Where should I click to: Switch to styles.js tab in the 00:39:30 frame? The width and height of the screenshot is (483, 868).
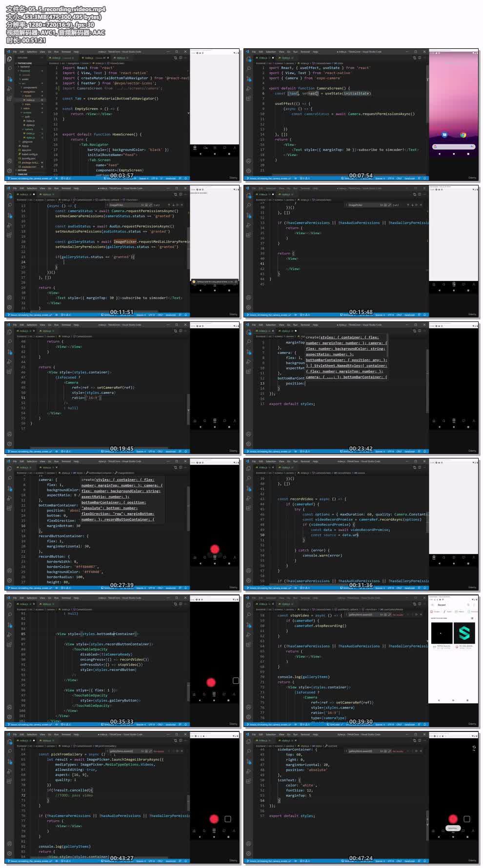(285, 604)
